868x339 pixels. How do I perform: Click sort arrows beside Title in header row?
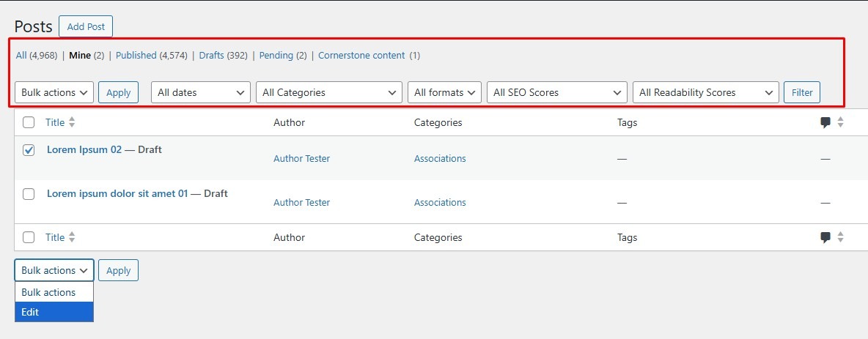[72, 123]
